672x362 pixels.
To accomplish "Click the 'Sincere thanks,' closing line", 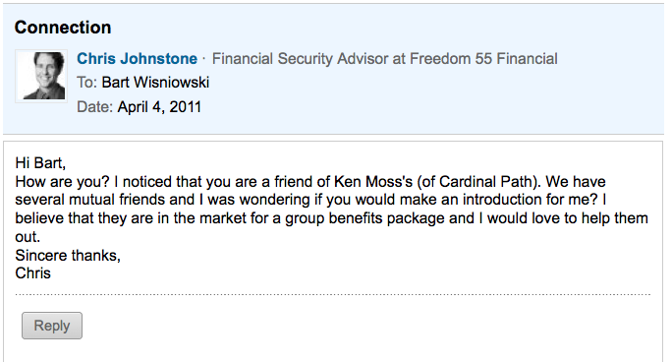I will tap(68, 255).
